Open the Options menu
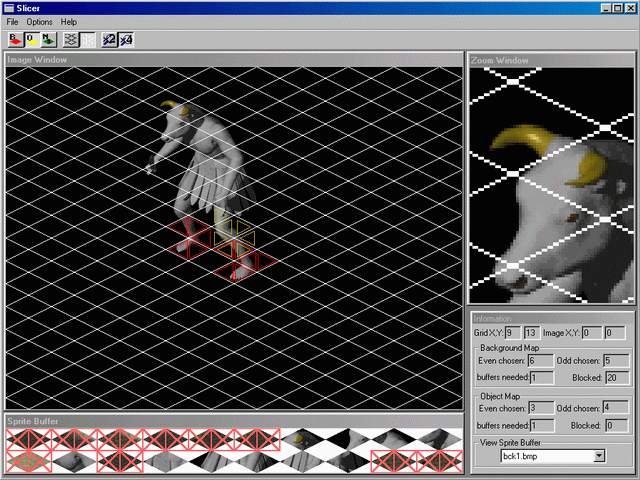 click(39, 22)
